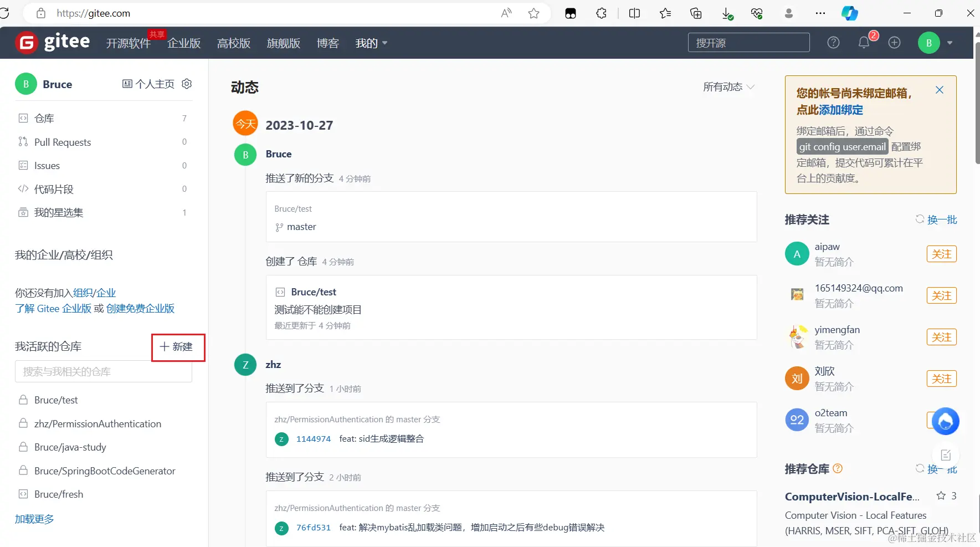Open commit 76fd531
This screenshot has height=547, width=980.
(x=314, y=528)
